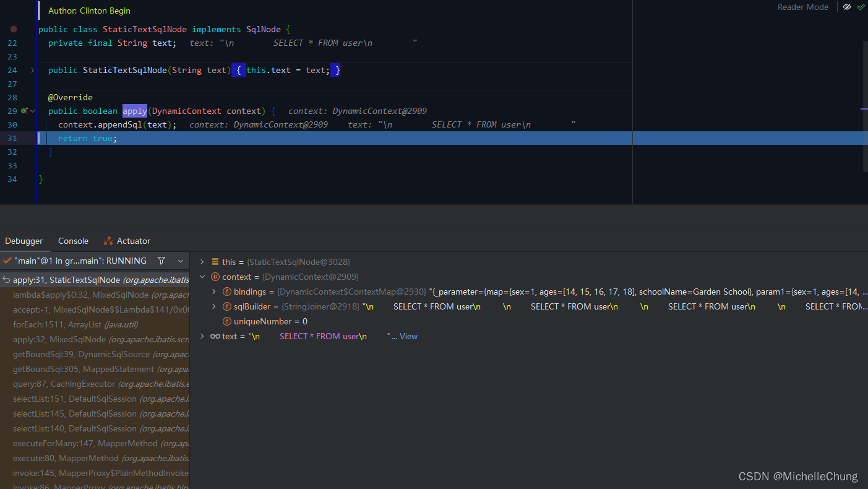
Task: Click the thread running checkmark icon
Action: (x=7, y=261)
